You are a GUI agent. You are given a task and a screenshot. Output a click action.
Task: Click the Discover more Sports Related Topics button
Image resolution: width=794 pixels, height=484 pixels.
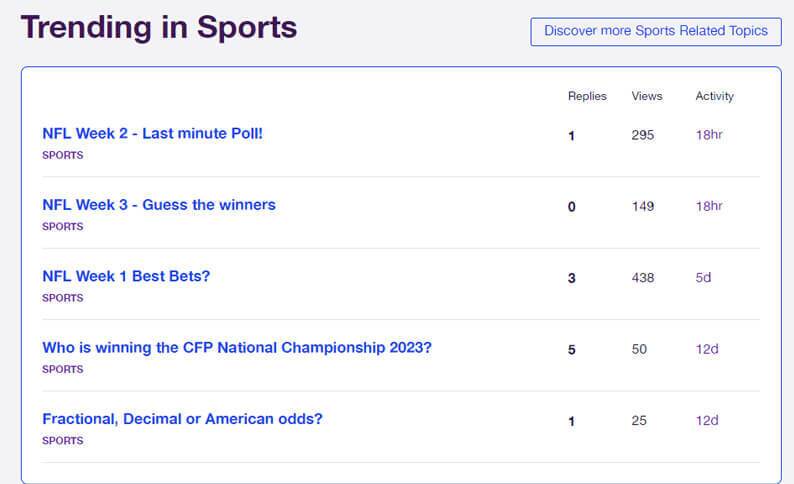[655, 31]
